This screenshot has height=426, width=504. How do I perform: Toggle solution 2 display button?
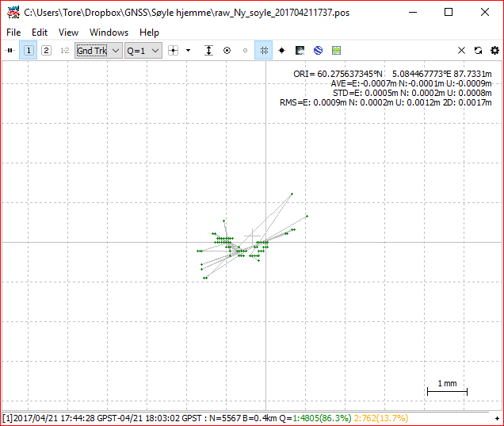pyautogui.click(x=46, y=51)
